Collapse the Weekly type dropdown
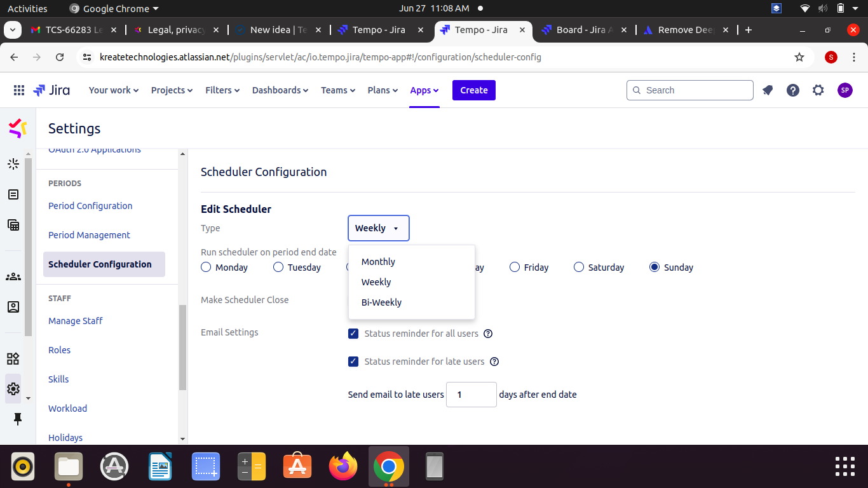 pyautogui.click(x=378, y=228)
